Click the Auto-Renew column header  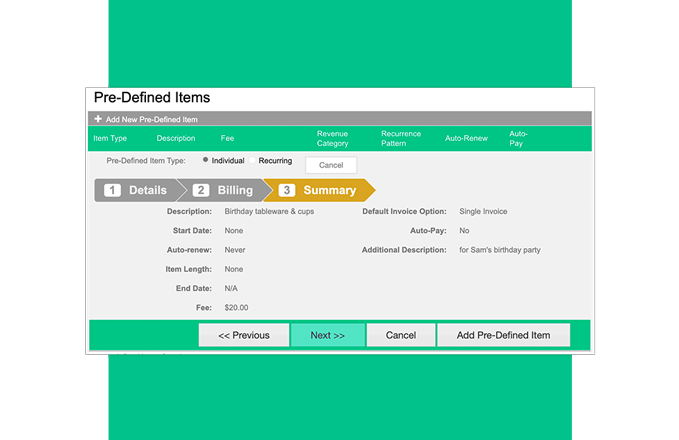click(x=466, y=138)
